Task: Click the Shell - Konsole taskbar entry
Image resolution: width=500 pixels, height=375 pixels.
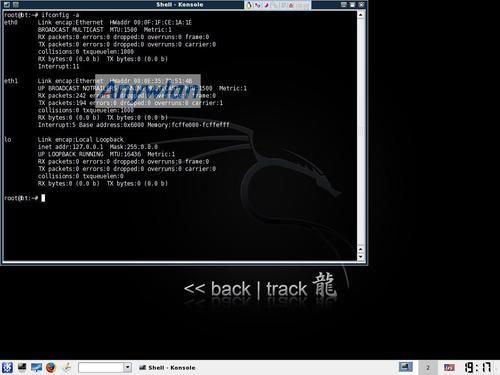Action: (167, 367)
